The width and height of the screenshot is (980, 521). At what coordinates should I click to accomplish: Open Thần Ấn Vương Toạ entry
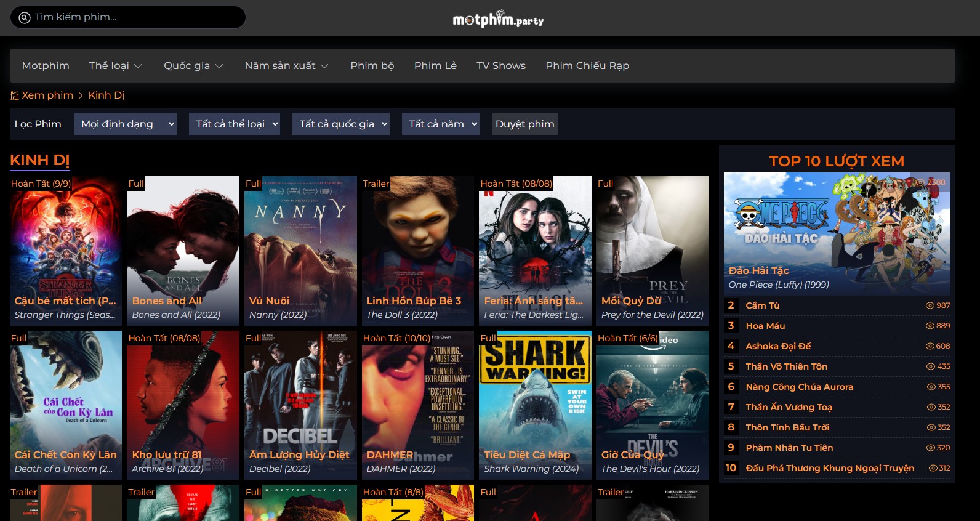point(789,407)
